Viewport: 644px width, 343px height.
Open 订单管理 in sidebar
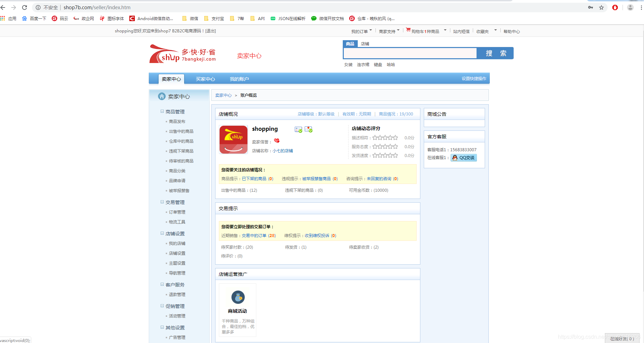point(177,212)
